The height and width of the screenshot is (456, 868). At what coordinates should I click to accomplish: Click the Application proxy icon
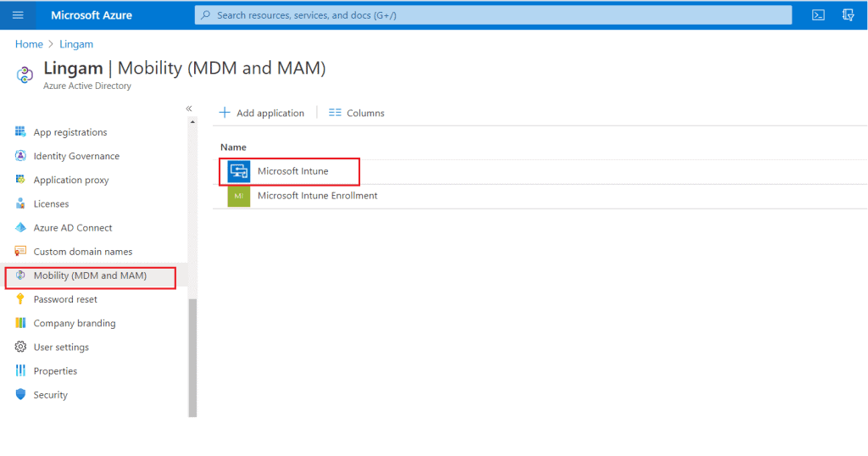pyautogui.click(x=20, y=180)
